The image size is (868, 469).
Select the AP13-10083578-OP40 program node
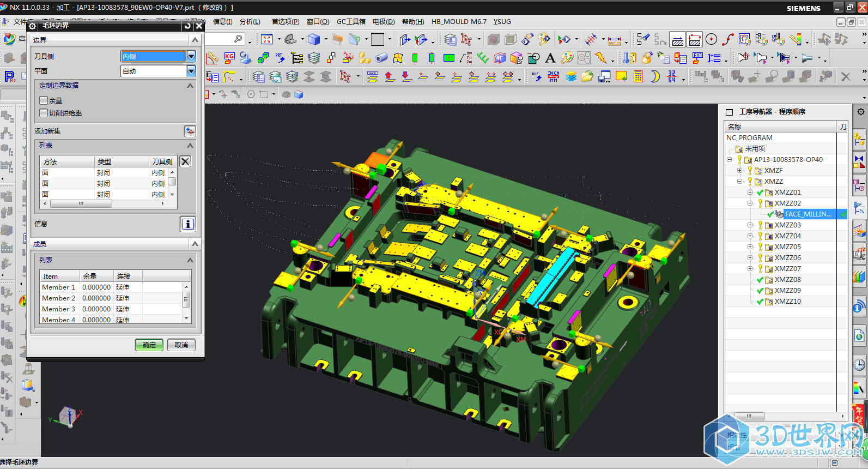[x=788, y=160]
